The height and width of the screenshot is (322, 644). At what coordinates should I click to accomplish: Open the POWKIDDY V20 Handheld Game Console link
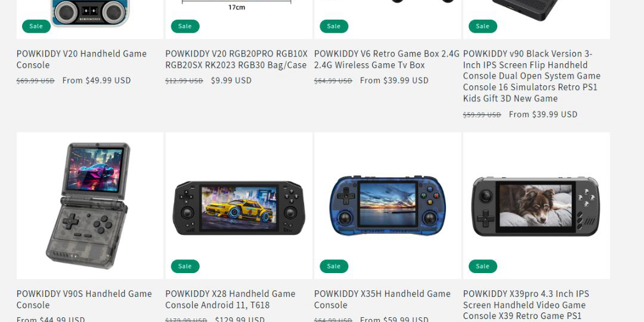[x=81, y=59]
